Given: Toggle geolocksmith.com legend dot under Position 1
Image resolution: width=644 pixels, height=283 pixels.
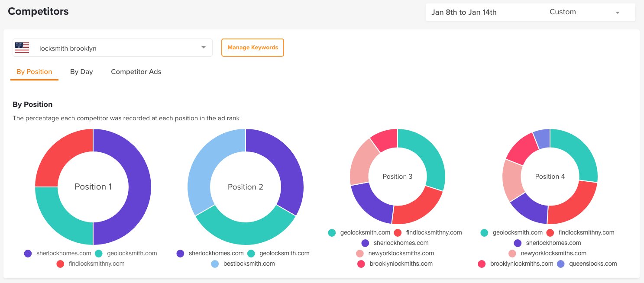Looking at the screenshot, I should click(98, 253).
